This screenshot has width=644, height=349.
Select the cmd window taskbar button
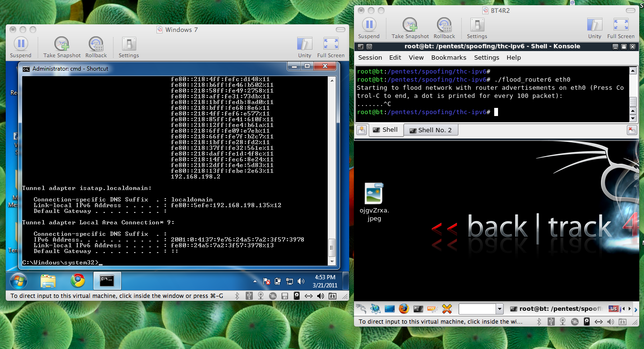[x=107, y=281]
